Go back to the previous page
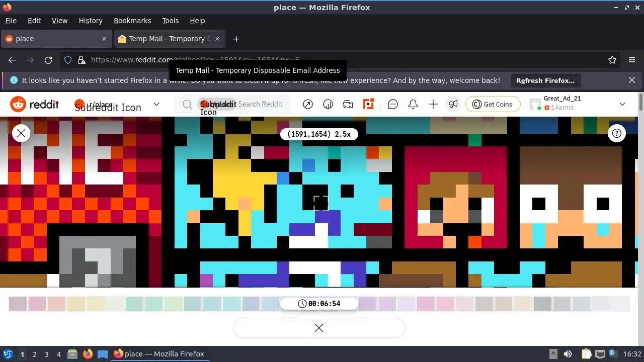644x362 pixels. [x=12, y=60]
